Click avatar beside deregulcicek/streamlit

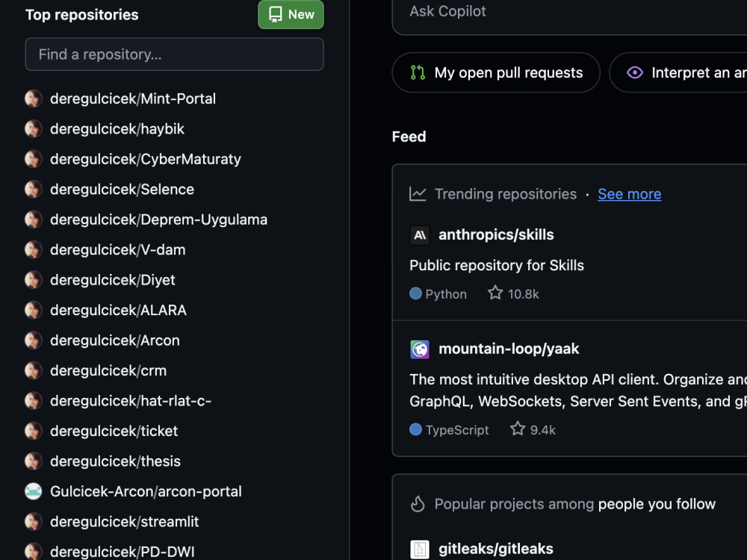tap(34, 522)
